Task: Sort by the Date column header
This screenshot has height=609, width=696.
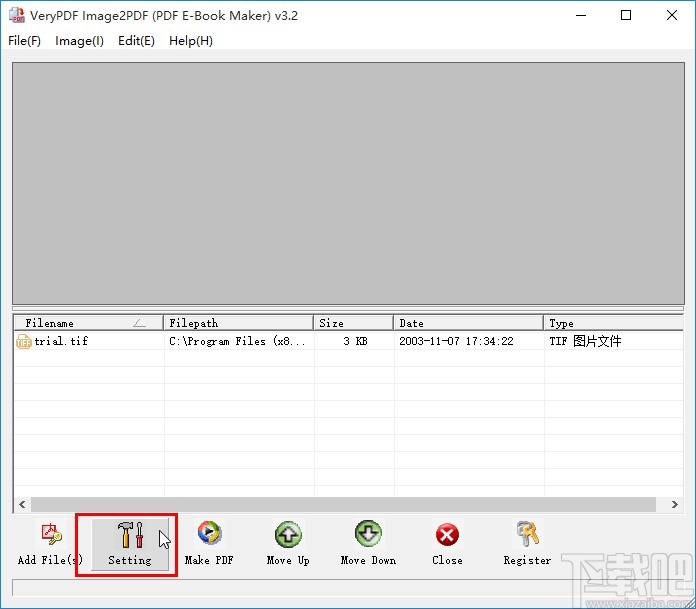Action: pyautogui.click(x=468, y=323)
